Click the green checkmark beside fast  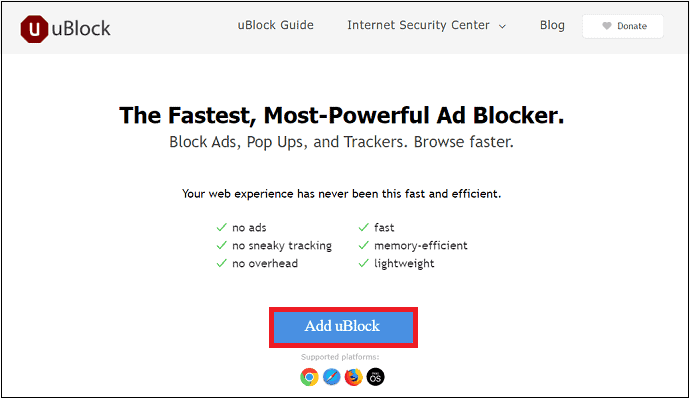coord(363,228)
